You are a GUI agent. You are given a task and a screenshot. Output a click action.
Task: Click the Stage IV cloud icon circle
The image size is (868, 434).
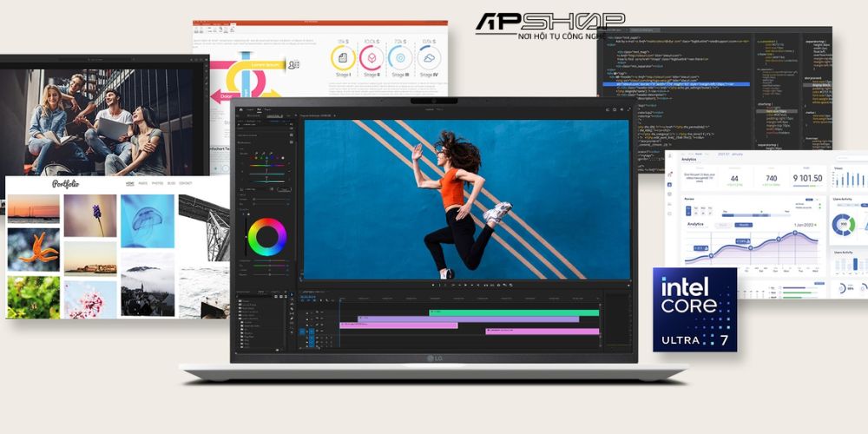tap(429, 57)
